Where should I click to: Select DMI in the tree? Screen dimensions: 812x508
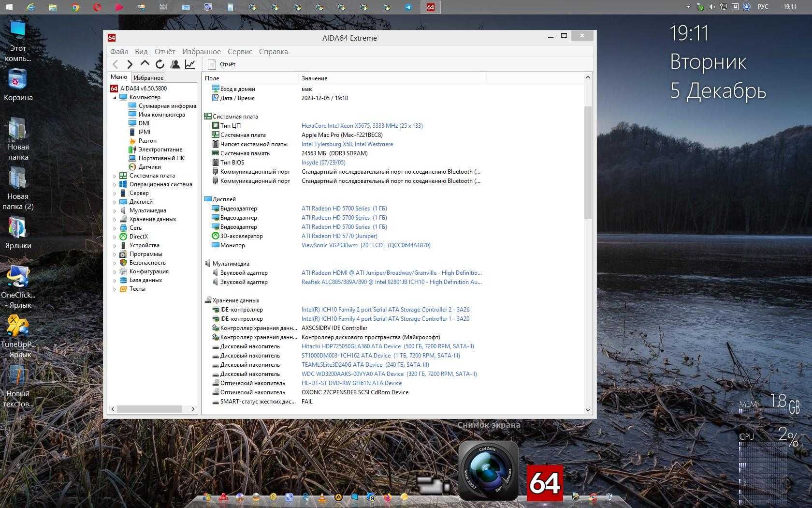(x=144, y=123)
